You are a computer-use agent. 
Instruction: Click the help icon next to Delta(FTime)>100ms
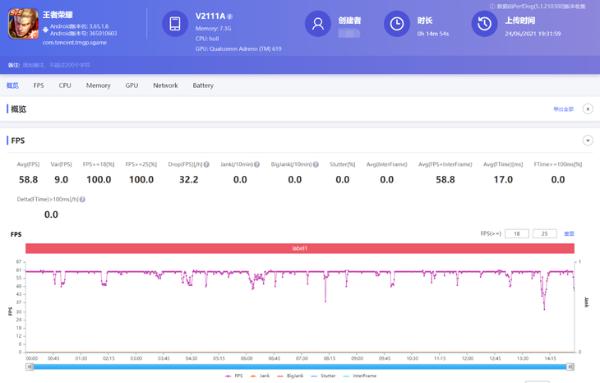click(82, 199)
